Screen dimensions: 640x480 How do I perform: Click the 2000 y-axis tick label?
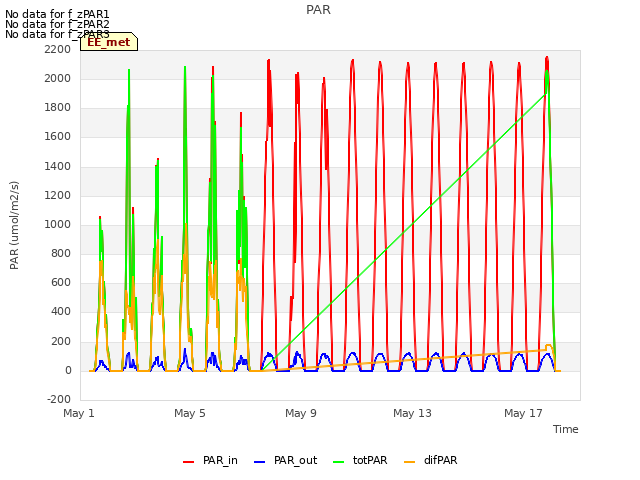(58, 78)
